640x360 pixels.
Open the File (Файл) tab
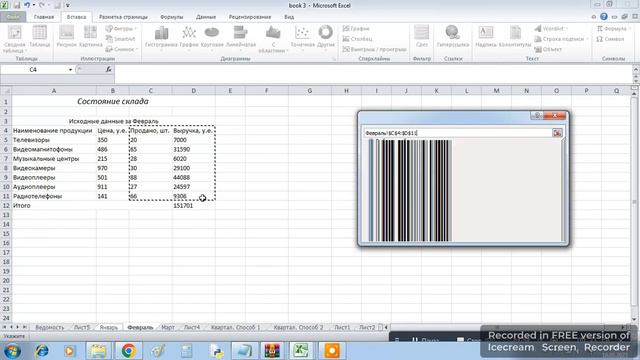13,17
